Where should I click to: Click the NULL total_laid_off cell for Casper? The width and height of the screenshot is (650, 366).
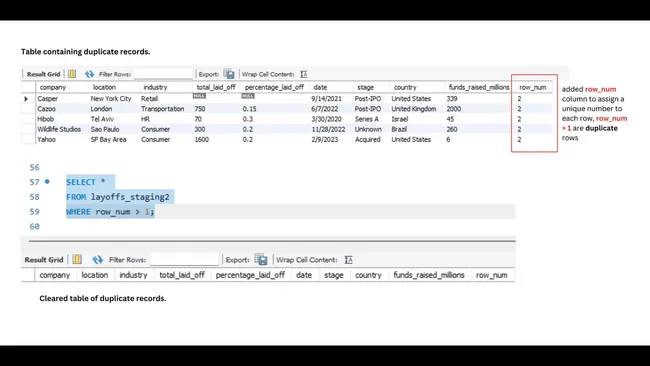pos(199,96)
